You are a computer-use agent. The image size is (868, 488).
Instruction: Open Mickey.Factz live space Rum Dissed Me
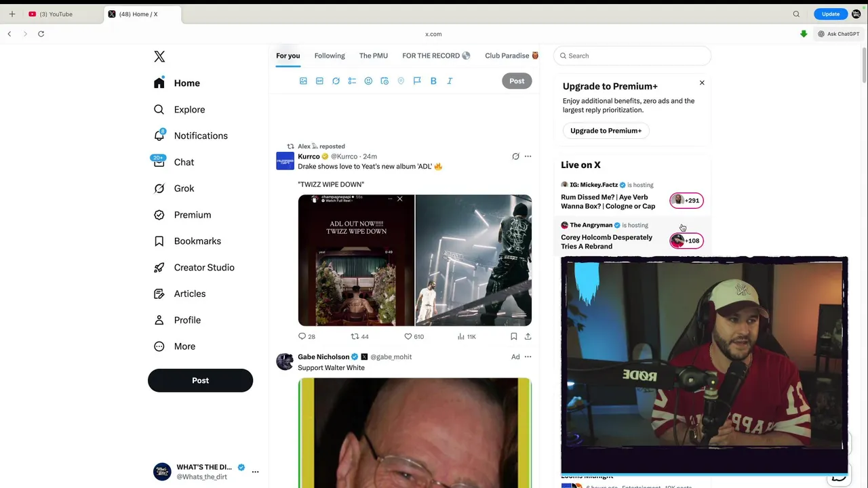click(x=608, y=202)
